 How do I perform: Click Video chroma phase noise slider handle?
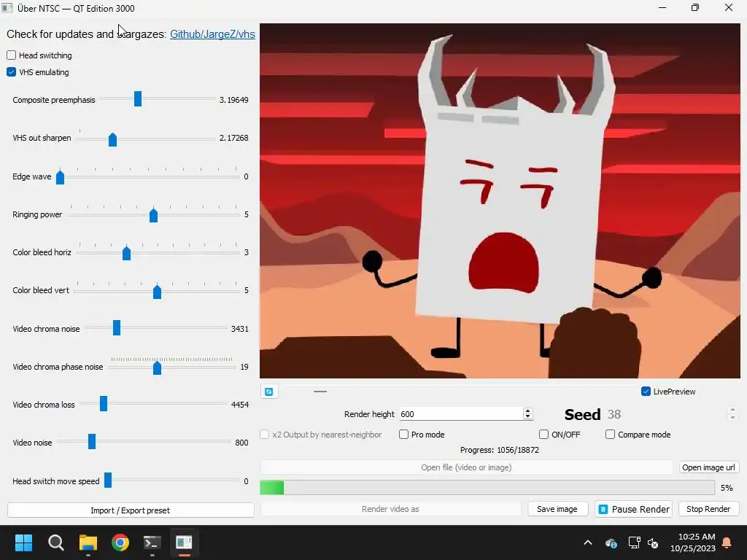coord(158,367)
